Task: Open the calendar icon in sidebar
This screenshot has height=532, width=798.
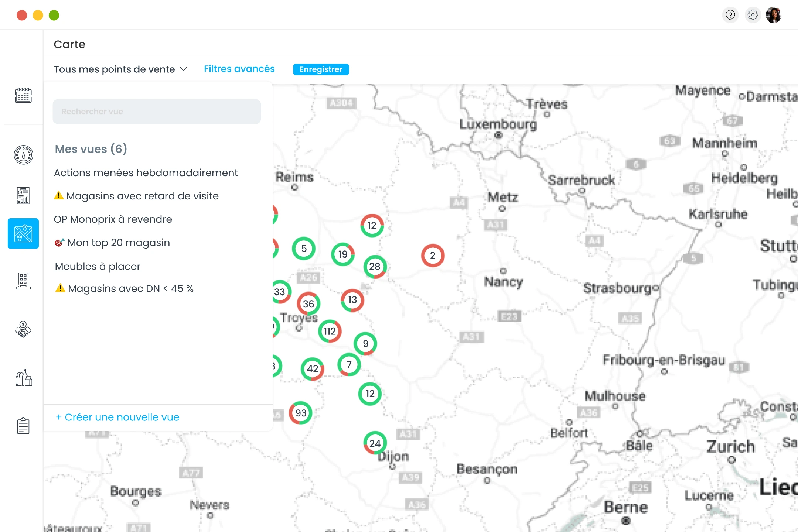Action: tap(23, 95)
